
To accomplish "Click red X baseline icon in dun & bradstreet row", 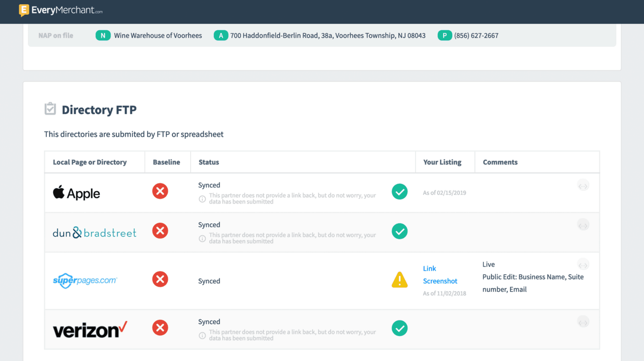I will (x=160, y=231).
